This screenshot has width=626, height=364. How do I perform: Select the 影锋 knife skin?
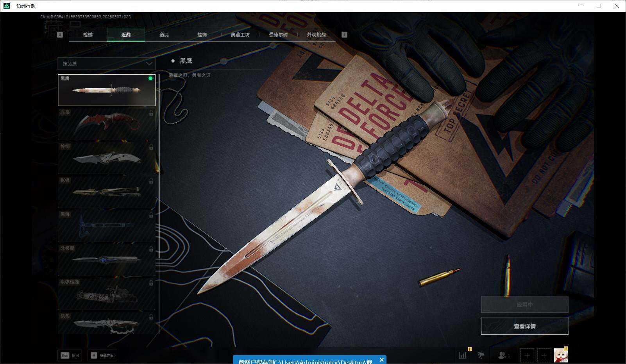click(x=107, y=192)
